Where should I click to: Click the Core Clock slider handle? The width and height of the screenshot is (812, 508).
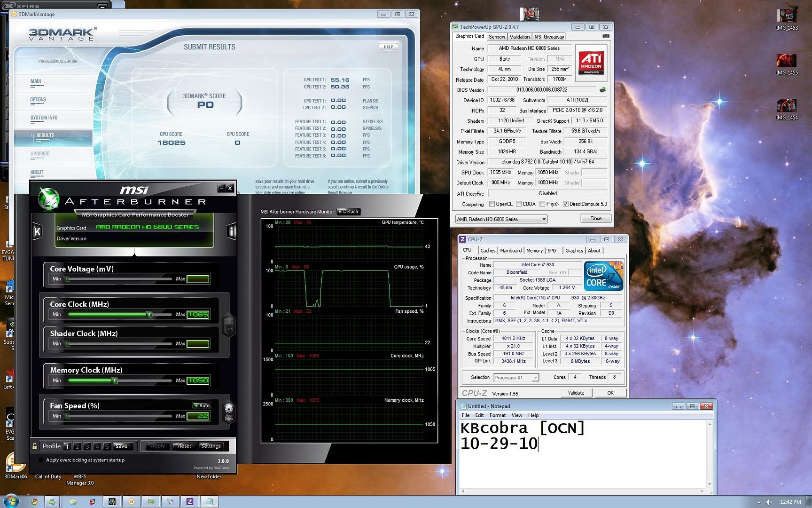150,314
